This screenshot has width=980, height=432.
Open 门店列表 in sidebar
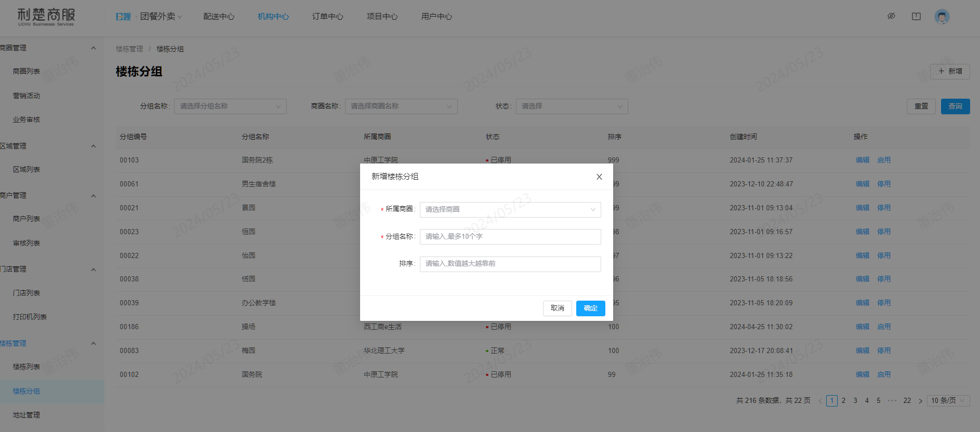pyautogui.click(x=27, y=293)
